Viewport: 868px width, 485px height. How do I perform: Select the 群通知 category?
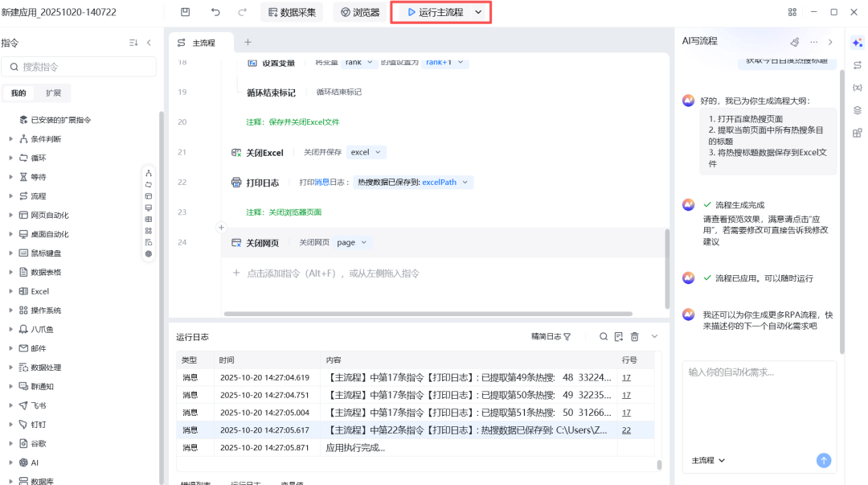coord(35,386)
